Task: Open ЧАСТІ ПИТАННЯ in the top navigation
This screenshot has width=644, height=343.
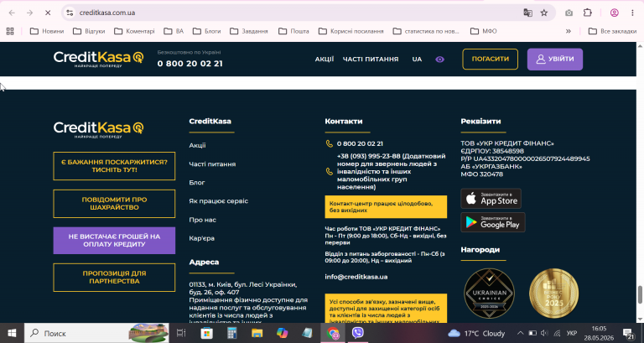Action: (371, 60)
